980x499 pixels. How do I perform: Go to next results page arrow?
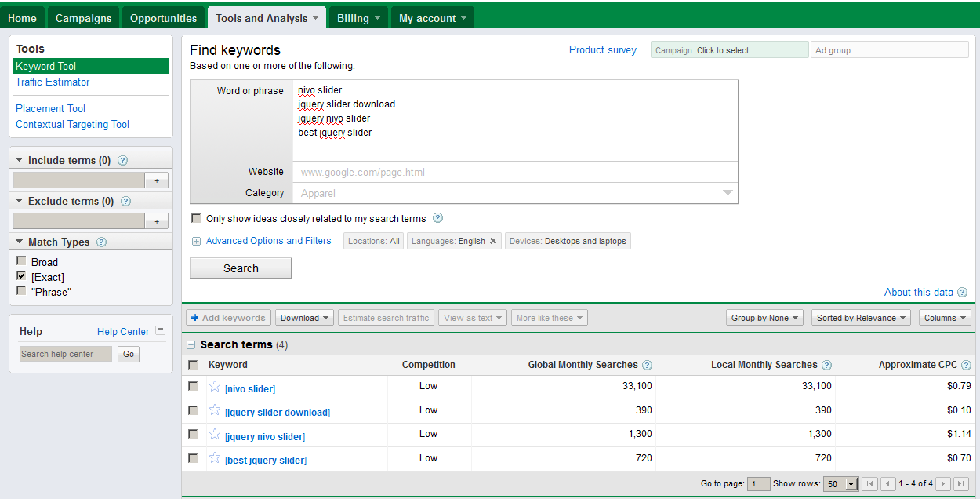(x=943, y=484)
